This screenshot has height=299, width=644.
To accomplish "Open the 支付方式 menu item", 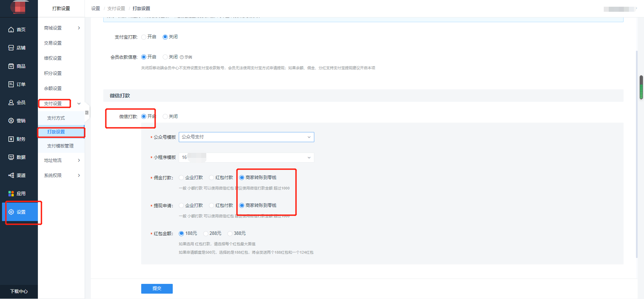I will [x=56, y=118].
